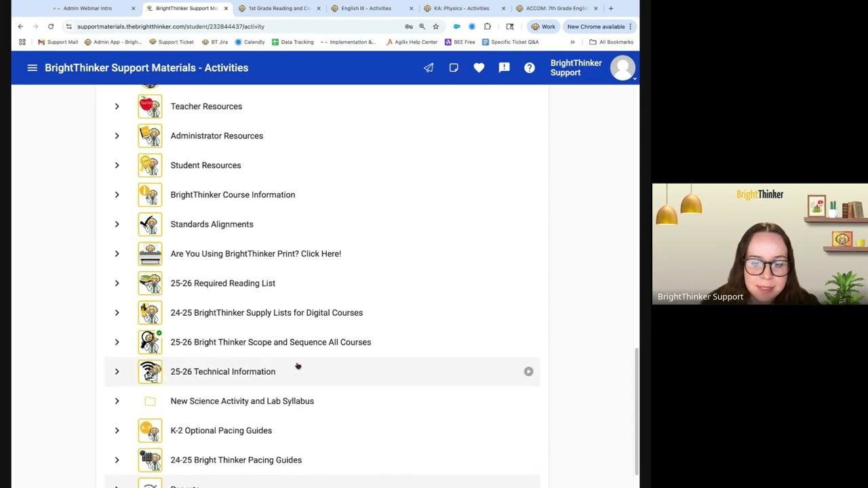Click the help question mark icon
Viewport: 868px width, 488px height.
530,68
